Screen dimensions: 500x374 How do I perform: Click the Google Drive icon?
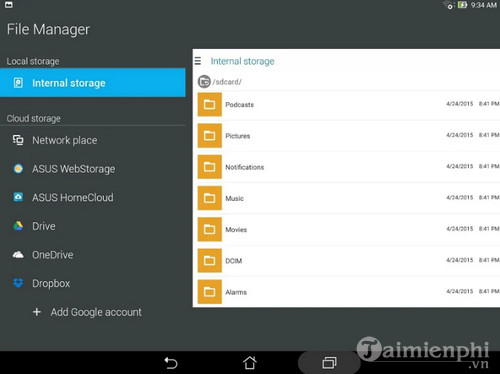tap(18, 226)
